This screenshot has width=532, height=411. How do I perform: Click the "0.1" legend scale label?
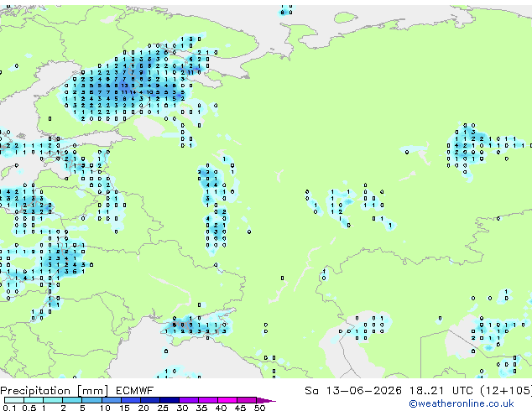pyautogui.click(x=9, y=408)
